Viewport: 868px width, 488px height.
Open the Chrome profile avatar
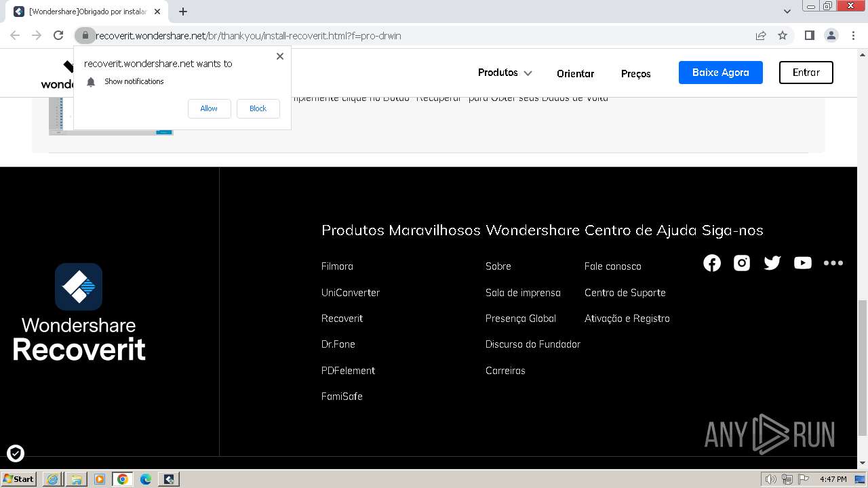831,35
